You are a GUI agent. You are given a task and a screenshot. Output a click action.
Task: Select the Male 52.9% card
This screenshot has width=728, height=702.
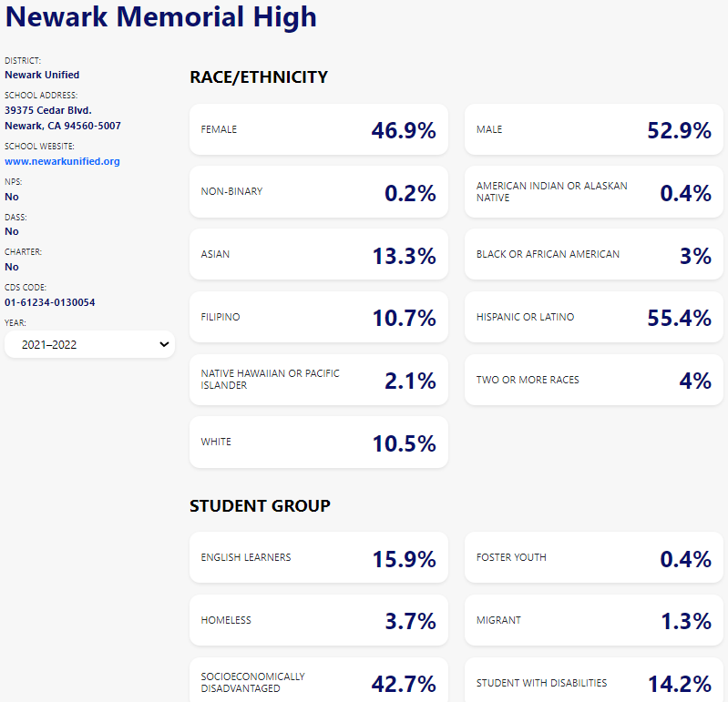tap(593, 129)
